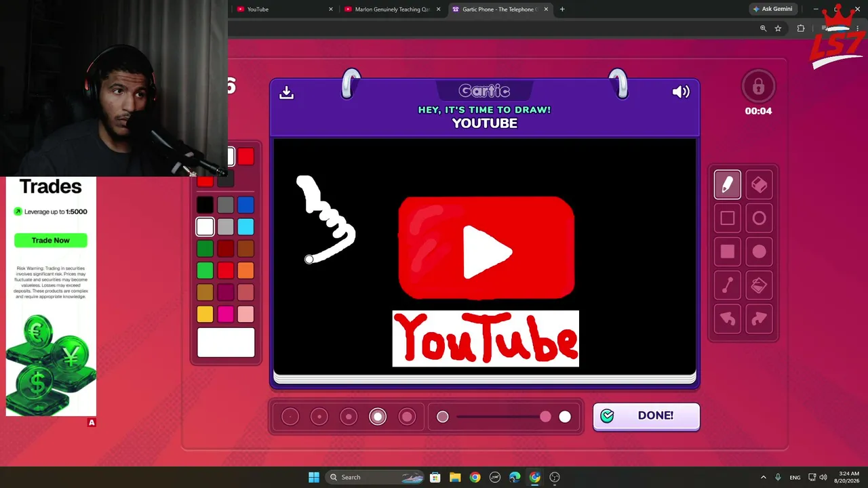Pick the brown color swatch
The image size is (868, 488).
(x=245, y=249)
